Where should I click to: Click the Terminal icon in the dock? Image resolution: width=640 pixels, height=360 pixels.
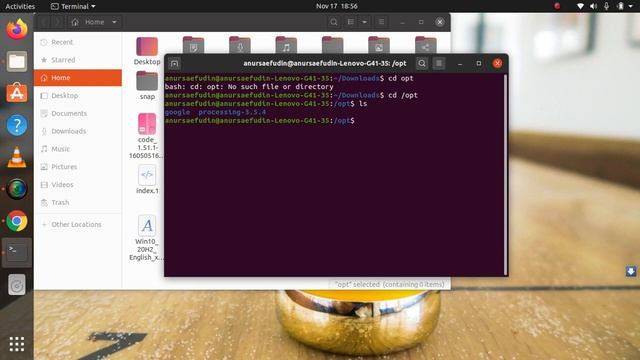pos(17,253)
